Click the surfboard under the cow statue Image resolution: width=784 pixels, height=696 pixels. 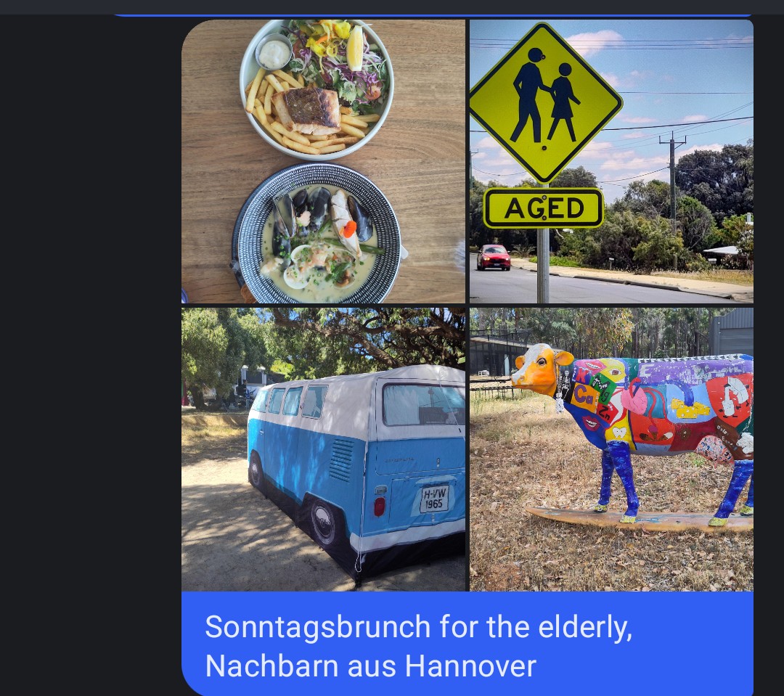(640, 520)
